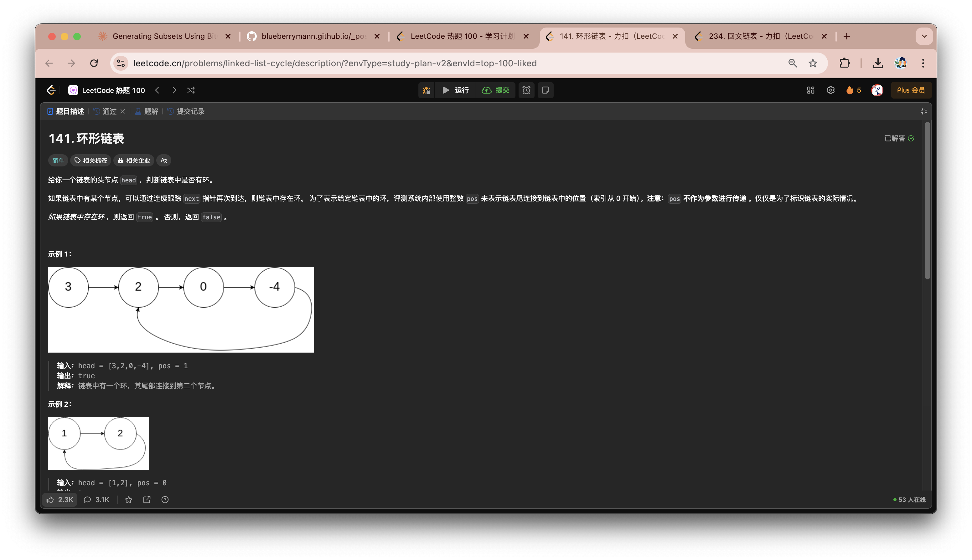The width and height of the screenshot is (972, 560).
Task: Toggle the favorite star for this problem
Action: pyautogui.click(x=129, y=500)
